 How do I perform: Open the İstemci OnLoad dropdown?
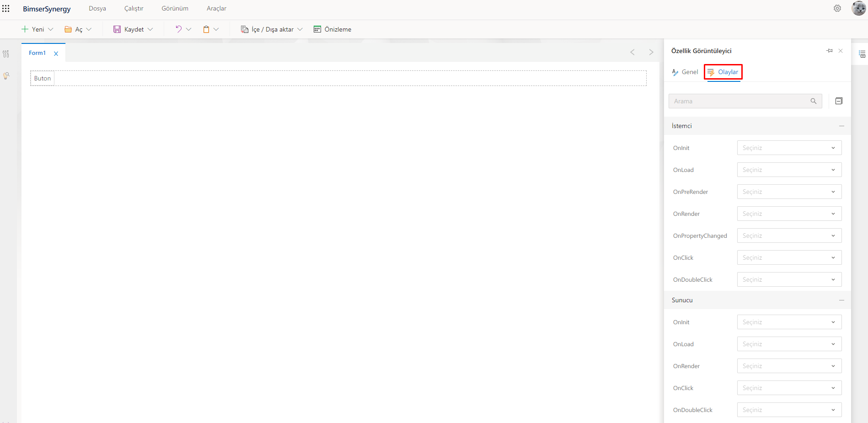(x=789, y=170)
